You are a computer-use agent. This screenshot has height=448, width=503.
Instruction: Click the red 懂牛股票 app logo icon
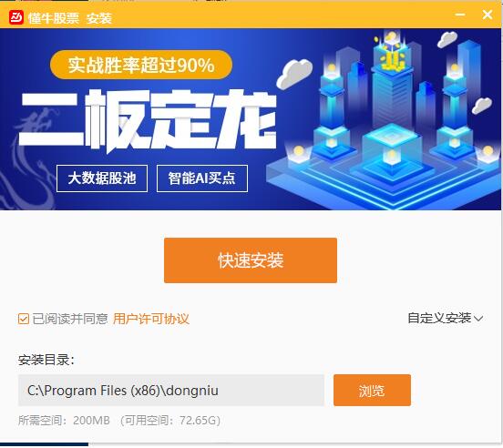pos(15,17)
